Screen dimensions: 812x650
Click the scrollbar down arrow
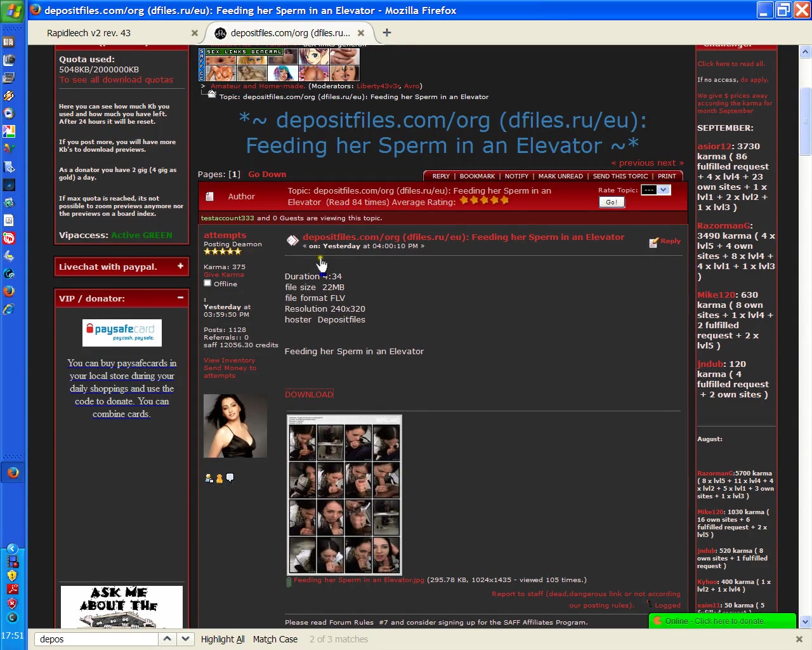point(805,622)
